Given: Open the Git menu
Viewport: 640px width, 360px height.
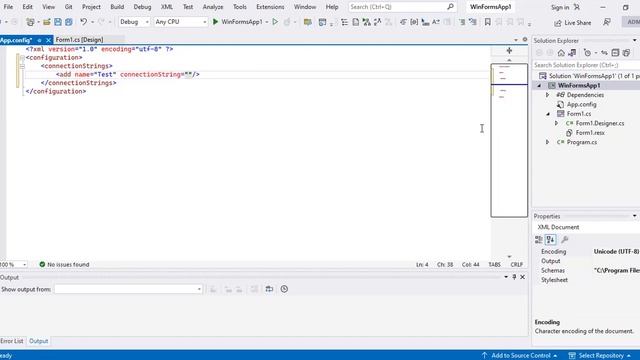Looking at the screenshot, I should click(68, 7).
